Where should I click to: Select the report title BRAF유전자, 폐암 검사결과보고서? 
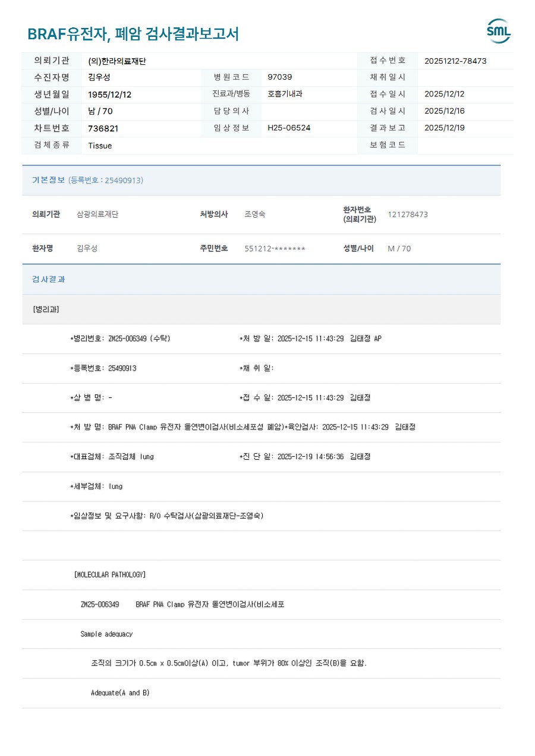[x=133, y=34]
